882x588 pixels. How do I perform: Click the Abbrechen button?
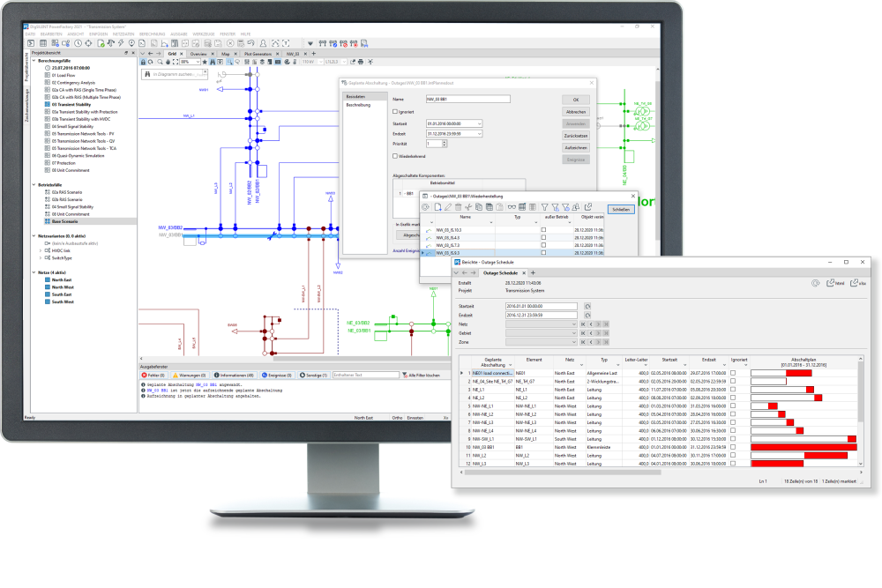click(575, 112)
